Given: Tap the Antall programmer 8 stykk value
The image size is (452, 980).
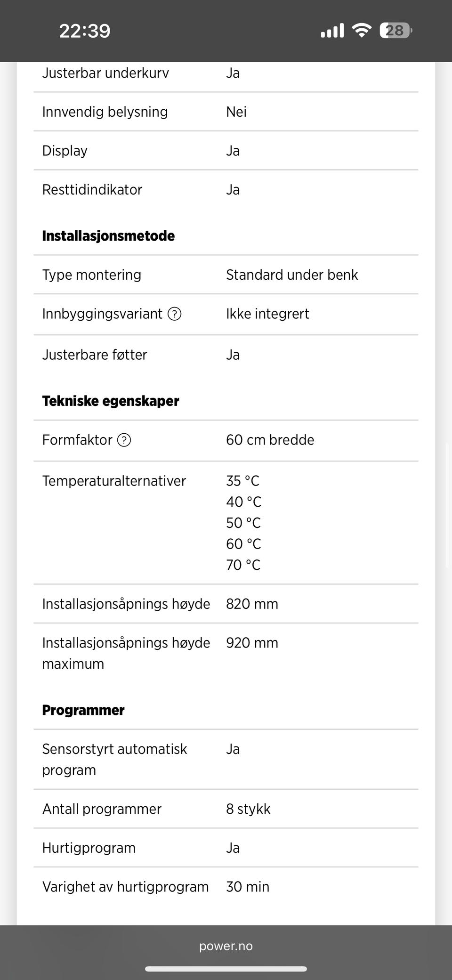Looking at the screenshot, I should [248, 809].
